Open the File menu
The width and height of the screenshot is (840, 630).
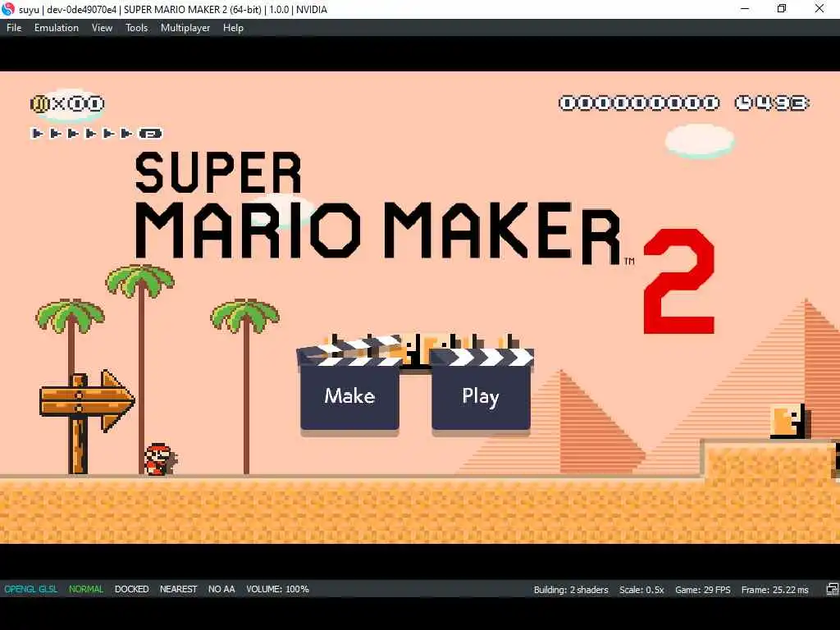pyautogui.click(x=14, y=28)
